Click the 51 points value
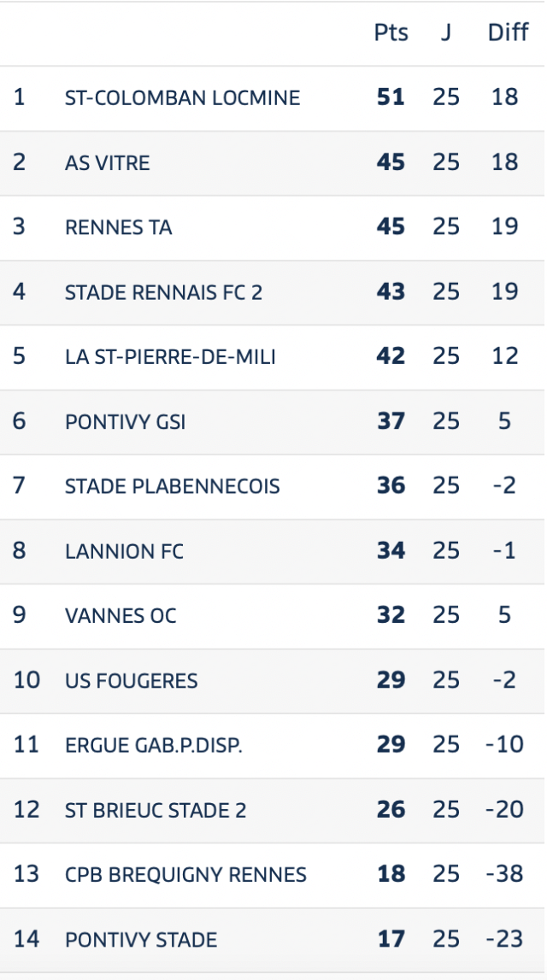Viewport: 547px width, 980px height. (391, 97)
